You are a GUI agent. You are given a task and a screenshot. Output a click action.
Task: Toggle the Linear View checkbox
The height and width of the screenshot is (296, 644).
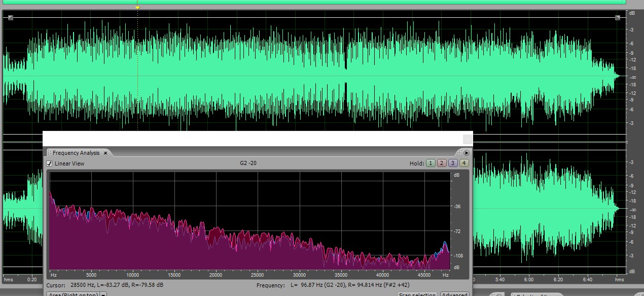coord(49,163)
